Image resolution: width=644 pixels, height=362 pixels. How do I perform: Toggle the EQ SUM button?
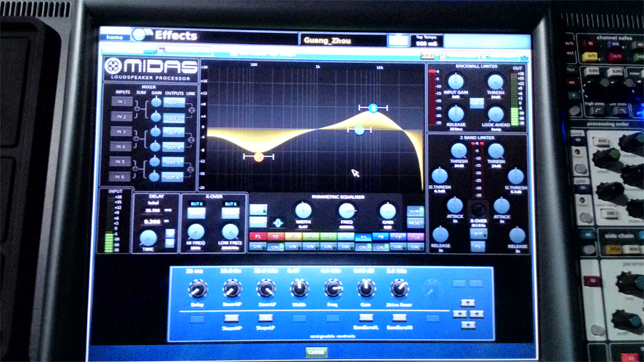[415, 212]
